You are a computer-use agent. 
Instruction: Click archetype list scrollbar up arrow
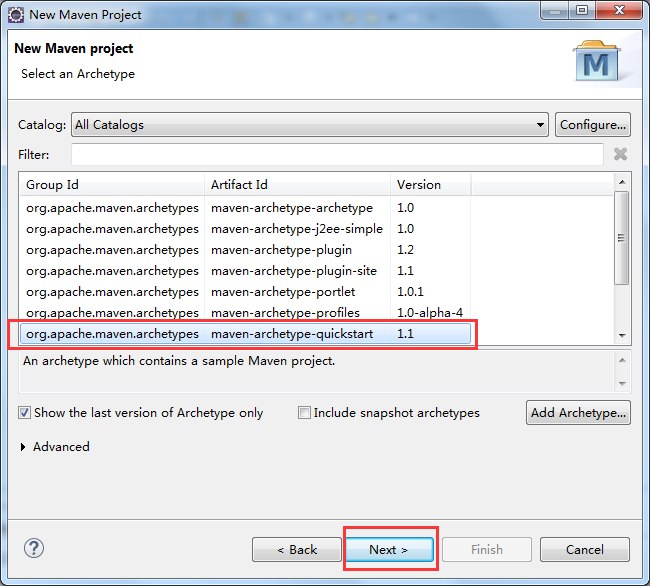[x=622, y=182]
